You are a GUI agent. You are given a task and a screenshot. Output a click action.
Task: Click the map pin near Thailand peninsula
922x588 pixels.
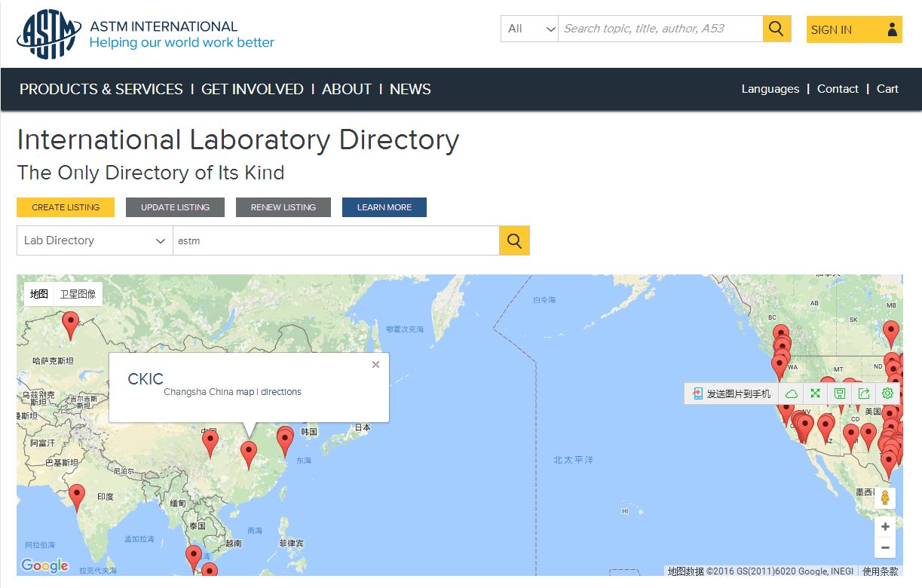pos(194,559)
